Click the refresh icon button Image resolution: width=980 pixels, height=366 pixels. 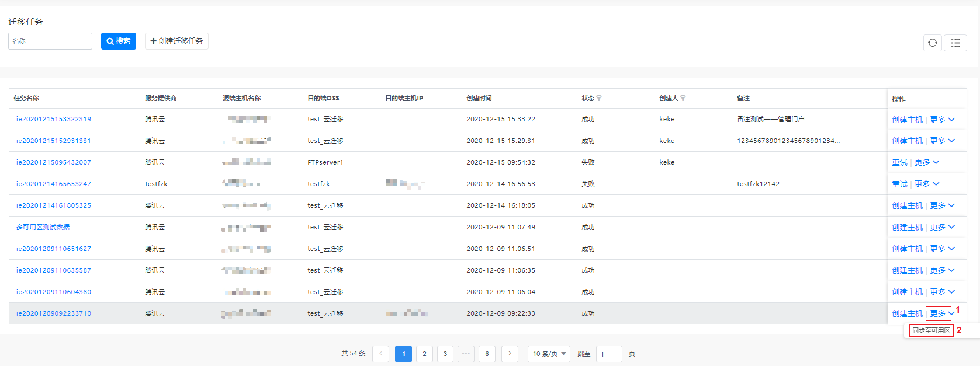(933, 43)
